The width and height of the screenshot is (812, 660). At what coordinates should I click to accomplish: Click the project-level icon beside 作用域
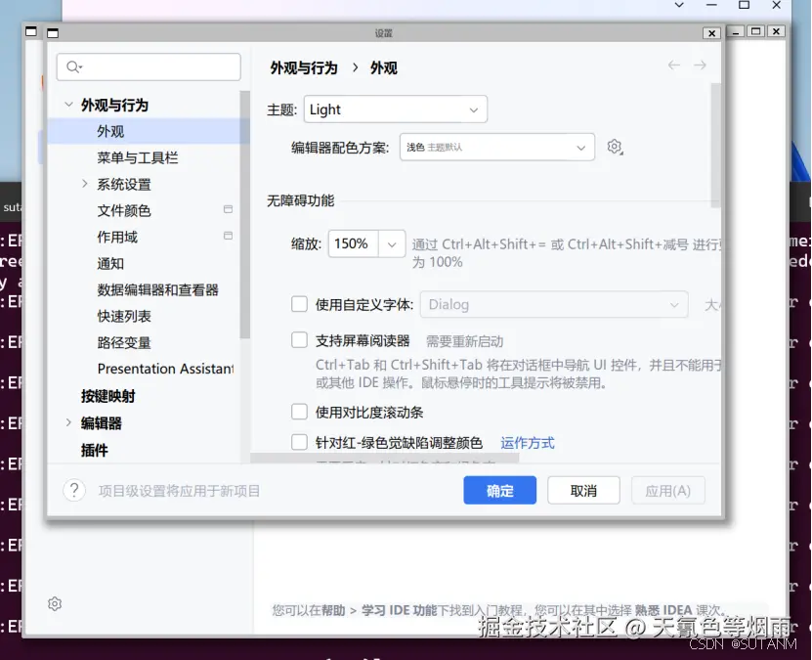point(227,236)
